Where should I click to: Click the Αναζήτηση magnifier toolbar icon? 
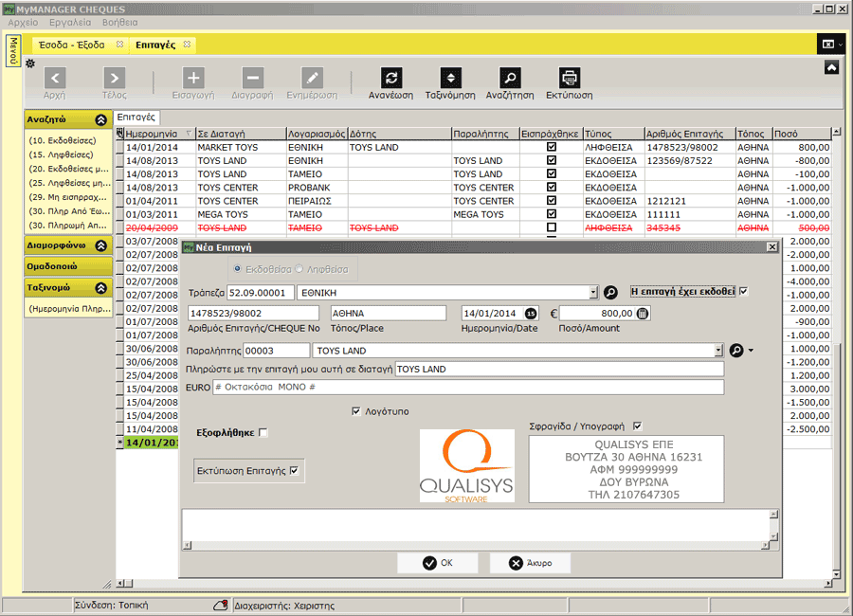coord(510,78)
